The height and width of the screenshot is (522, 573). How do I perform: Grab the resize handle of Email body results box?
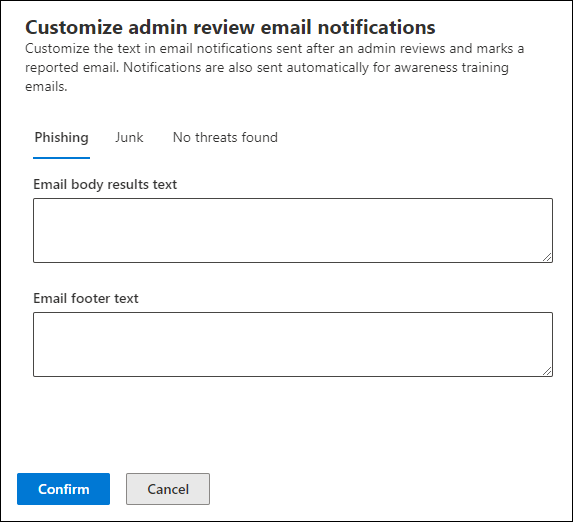point(547,257)
